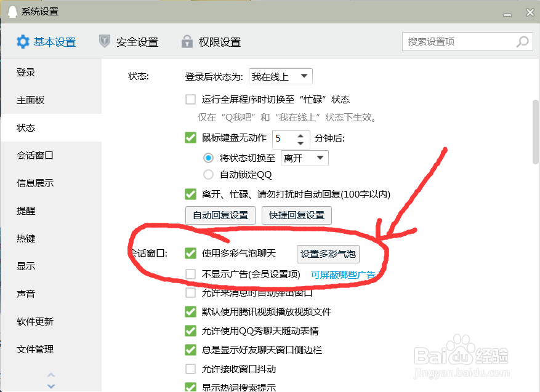Open the 基本设置 tab
This screenshot has width=540, height=392.
click(46, 42)
